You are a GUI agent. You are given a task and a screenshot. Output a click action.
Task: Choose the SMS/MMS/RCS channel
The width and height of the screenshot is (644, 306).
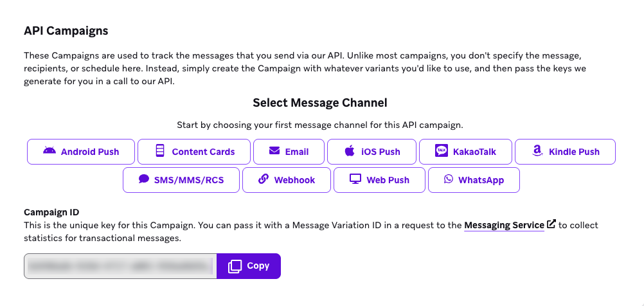point(181,180)
